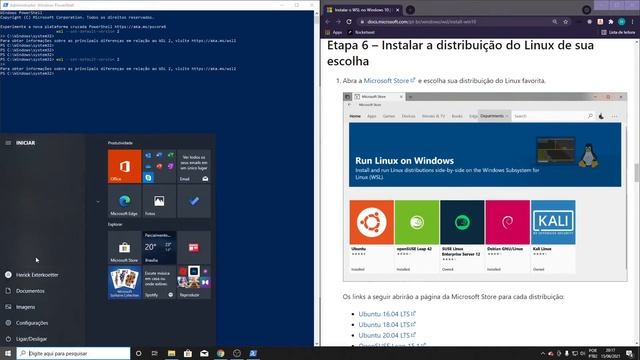
Task: Expand the Start menu hamburger icon
Action: pos(8,143)
